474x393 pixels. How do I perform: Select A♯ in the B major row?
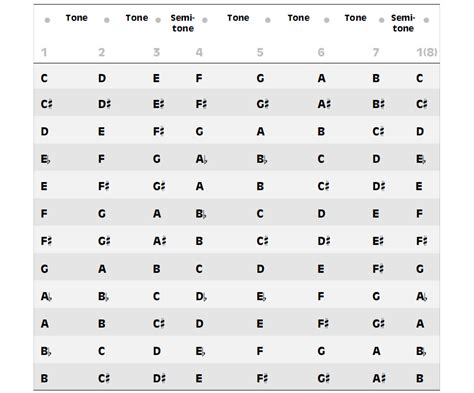pyautogui.click(x=379, y=378)
